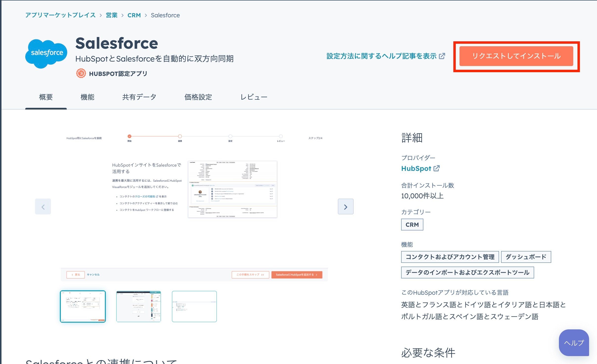597x364 pixels.
Task: Click the 必要な条件 heading
Action: [428, 353]
